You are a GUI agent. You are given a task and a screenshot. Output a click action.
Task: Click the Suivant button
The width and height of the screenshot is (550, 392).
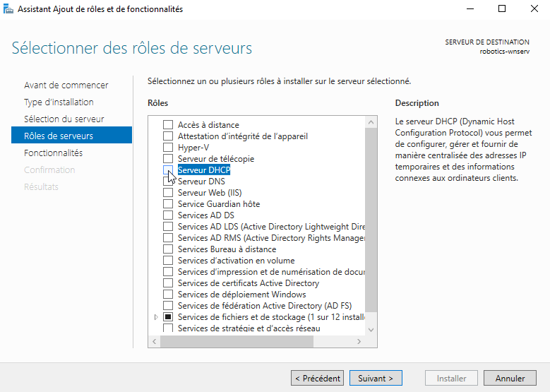376,379
